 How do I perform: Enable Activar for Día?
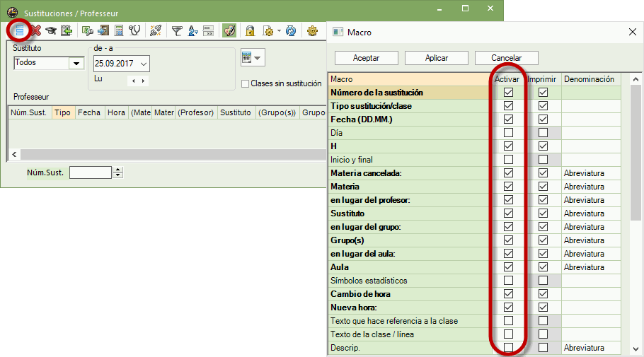click(508, 132)
